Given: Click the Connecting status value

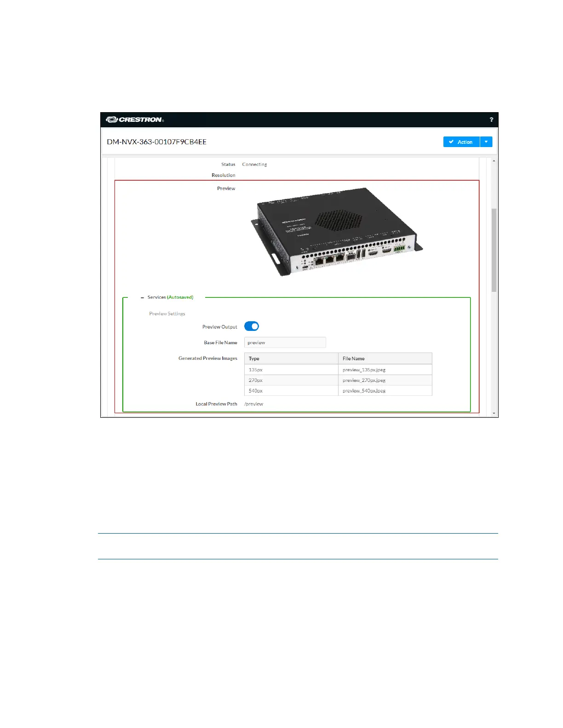Looking at the screenshot, I should click(x=254, y=165).
